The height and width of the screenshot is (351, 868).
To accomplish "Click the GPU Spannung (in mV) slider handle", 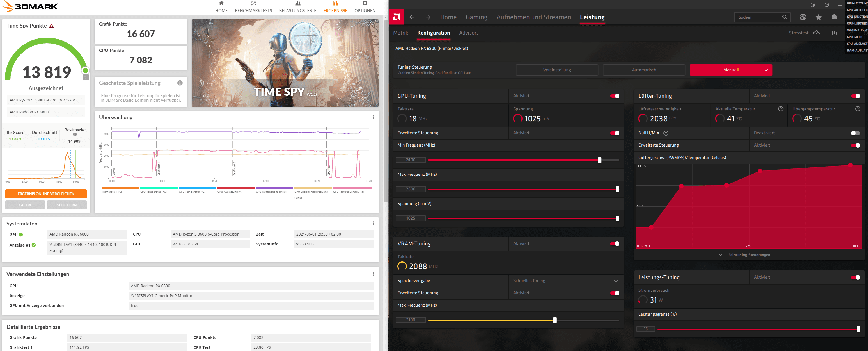I will (617, 219).
